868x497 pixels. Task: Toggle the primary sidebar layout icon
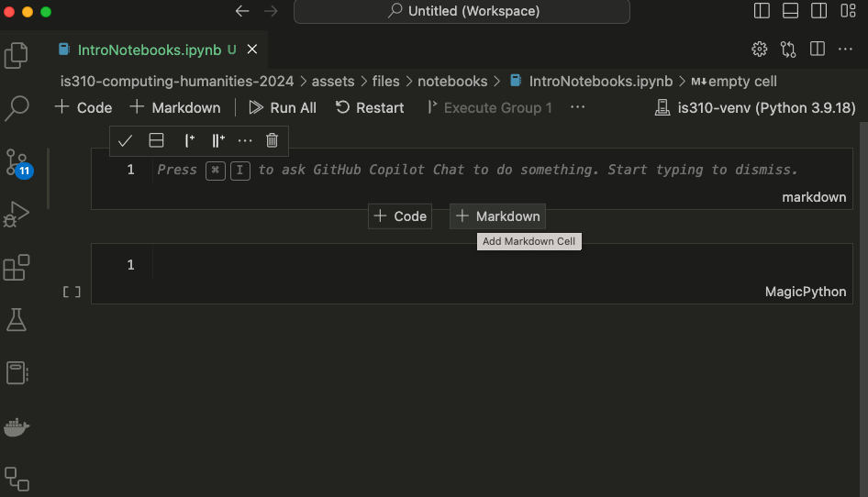click(x=762, y=11)
